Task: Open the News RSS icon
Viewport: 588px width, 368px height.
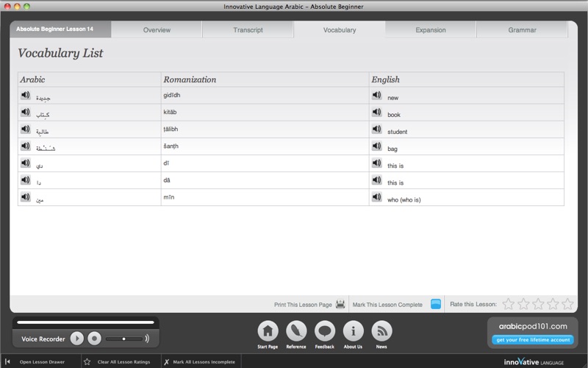Action: tap(381, 331)
